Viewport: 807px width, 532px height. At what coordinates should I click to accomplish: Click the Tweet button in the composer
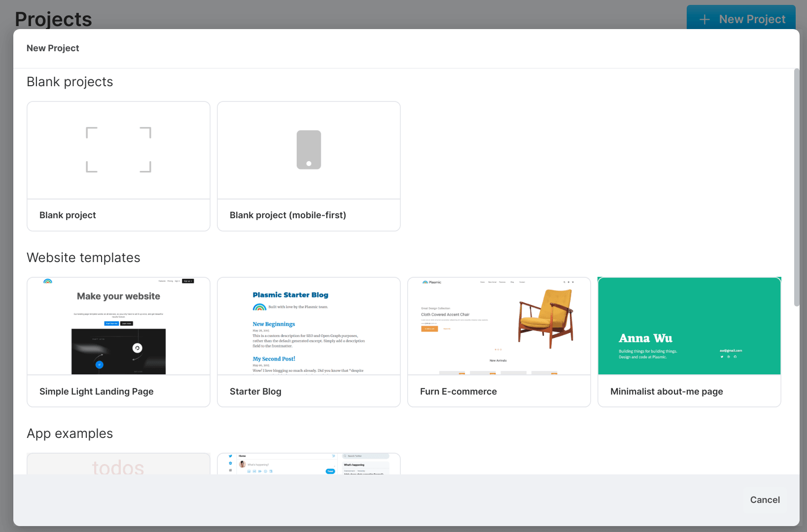(330, 471)
